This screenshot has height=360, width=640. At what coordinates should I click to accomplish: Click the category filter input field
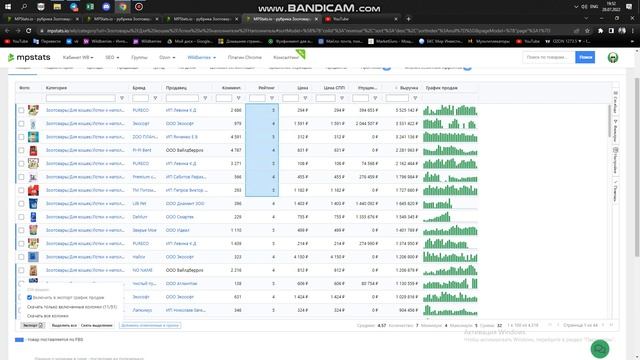click(81, 98)
